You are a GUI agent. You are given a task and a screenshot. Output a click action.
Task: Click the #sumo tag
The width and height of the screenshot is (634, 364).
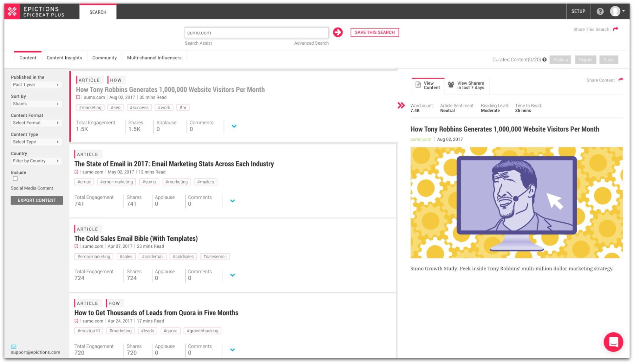coord(149,182)
